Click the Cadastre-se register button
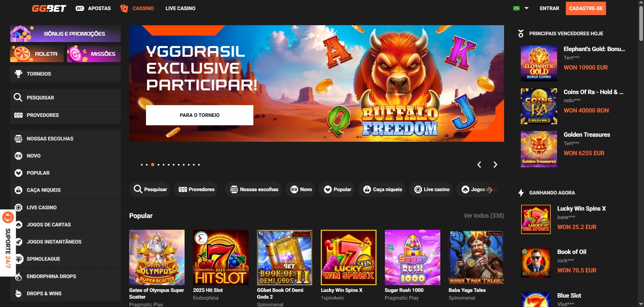644x307 pixels. [586, 8]
